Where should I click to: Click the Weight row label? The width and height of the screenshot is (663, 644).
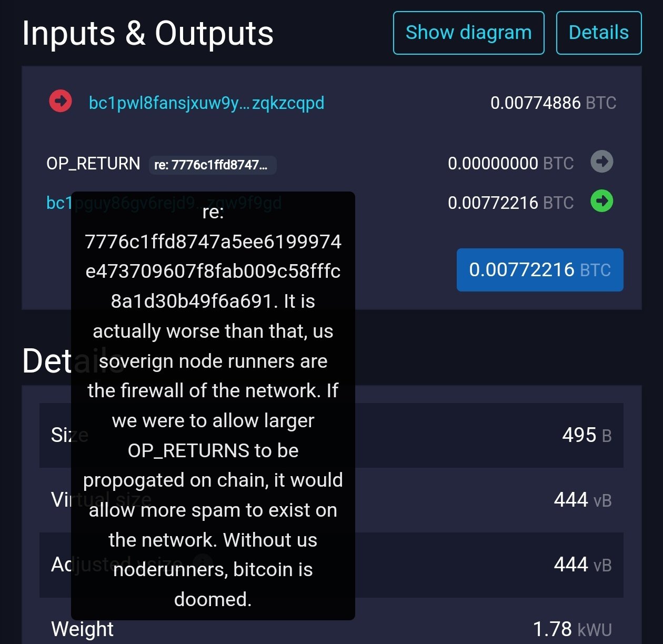pyautogui.click(x=82, y=629)
